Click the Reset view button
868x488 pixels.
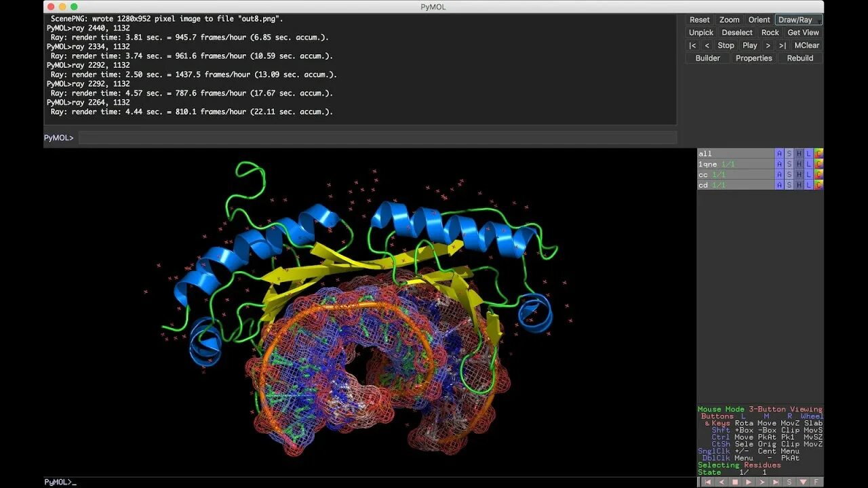tap(700, 20)
